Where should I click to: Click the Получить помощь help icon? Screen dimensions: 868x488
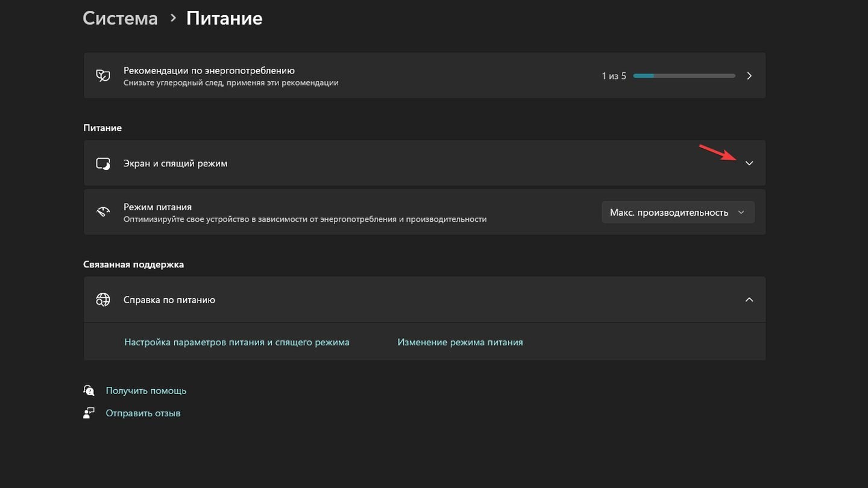89,390
